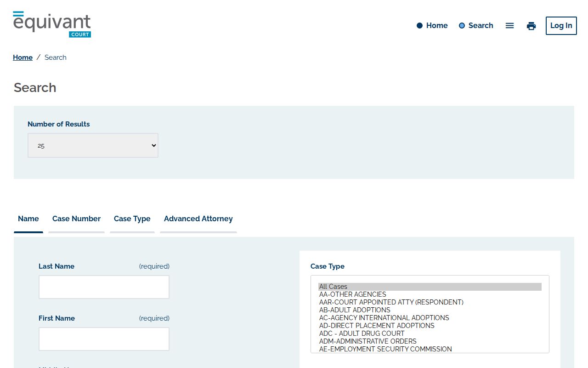The image size is (588, 368).
Task: Open Search in top navigation
Action: coord(476,26)
